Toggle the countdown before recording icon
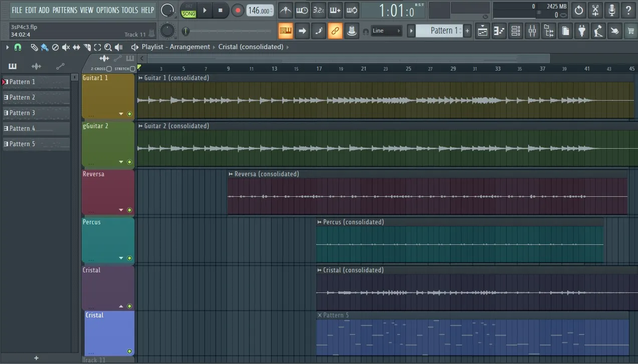 pyautogui.click(x=318, y=10)
